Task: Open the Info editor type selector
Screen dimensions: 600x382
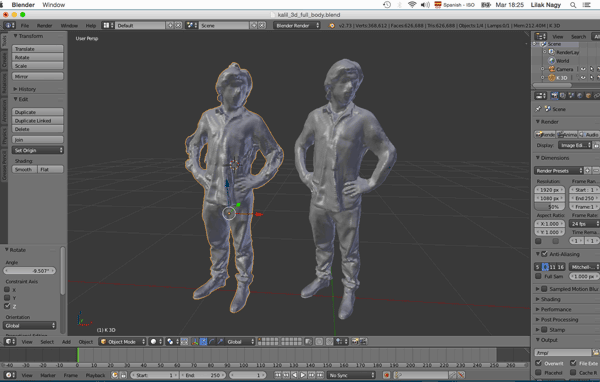Action: tap(10, 25)
